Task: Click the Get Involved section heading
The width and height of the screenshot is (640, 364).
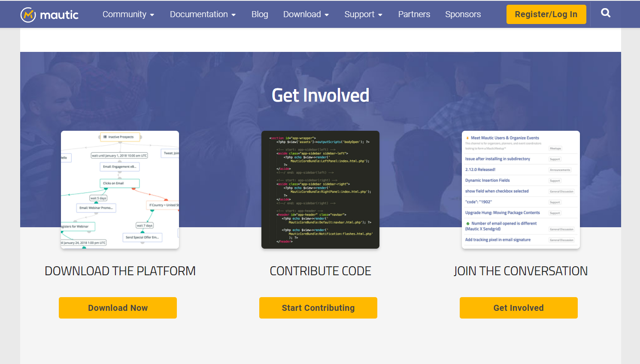Action: pos(320,95)
